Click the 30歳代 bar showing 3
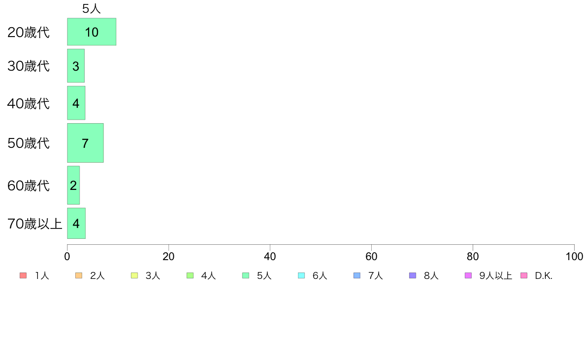 (x=76, y=66)
